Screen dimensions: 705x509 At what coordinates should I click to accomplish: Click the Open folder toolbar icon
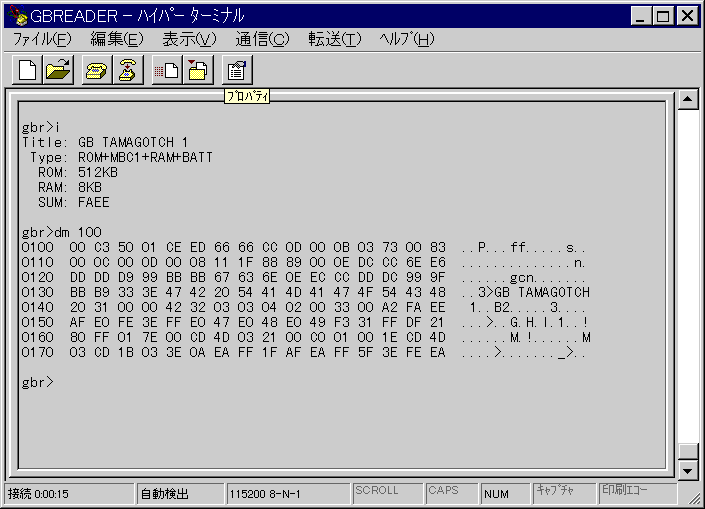pyautogui.click(x=59, y=70)
